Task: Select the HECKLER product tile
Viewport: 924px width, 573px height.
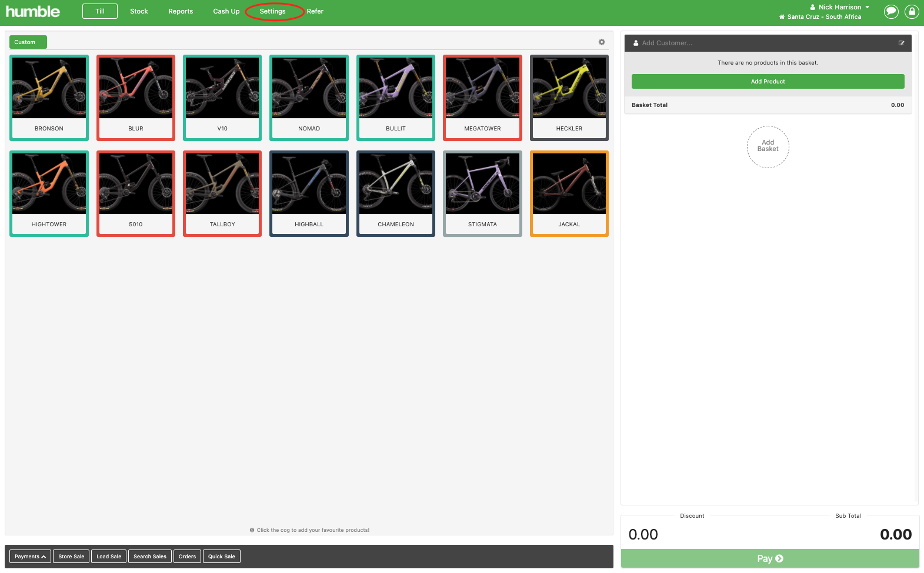Action: coord(569,98)
